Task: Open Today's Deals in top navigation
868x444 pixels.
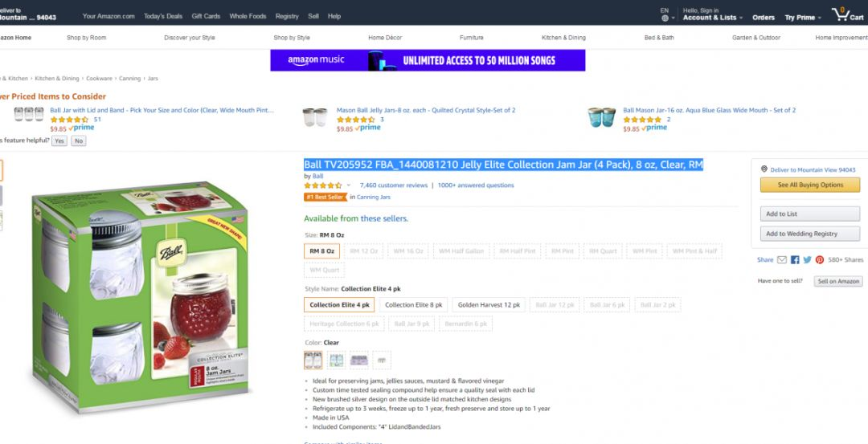Action: pos(162,16)
